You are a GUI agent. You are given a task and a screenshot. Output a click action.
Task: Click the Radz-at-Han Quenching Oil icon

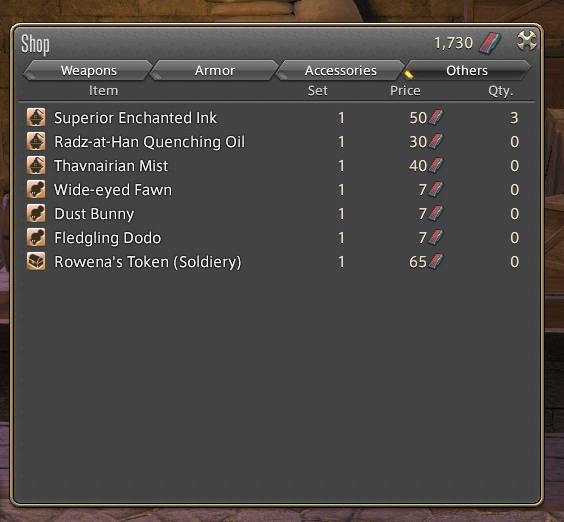pos(36,141)
